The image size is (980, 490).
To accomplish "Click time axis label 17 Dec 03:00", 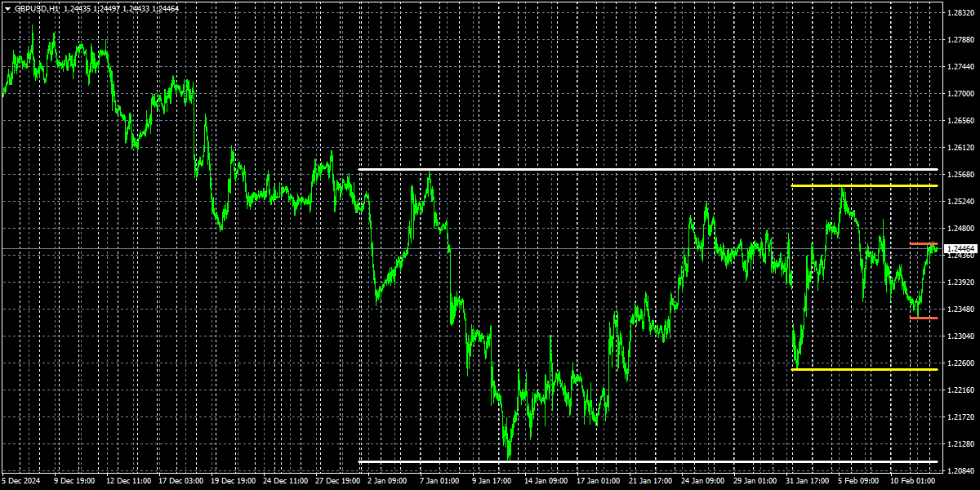I will (x=181, y=482).
